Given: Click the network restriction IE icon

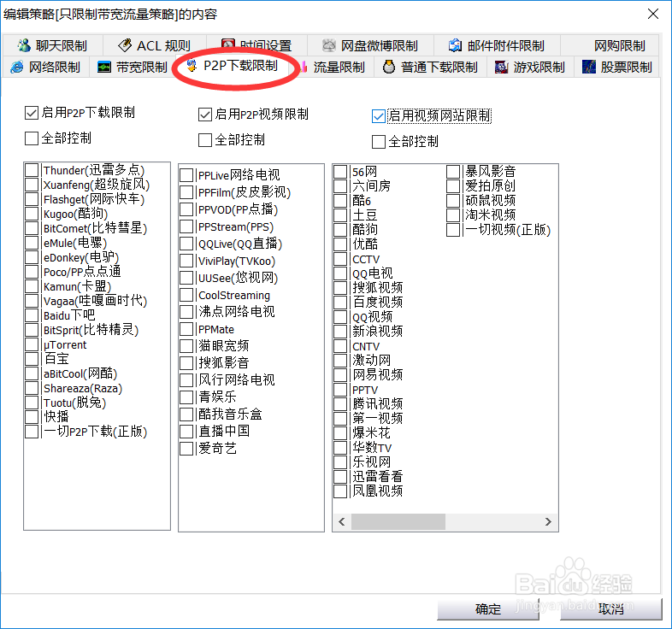Looking at the screenshot, I should 17,67.
